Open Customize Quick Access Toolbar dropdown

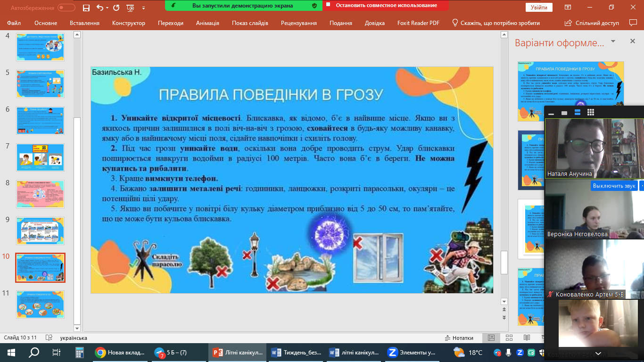coord(144,8)
